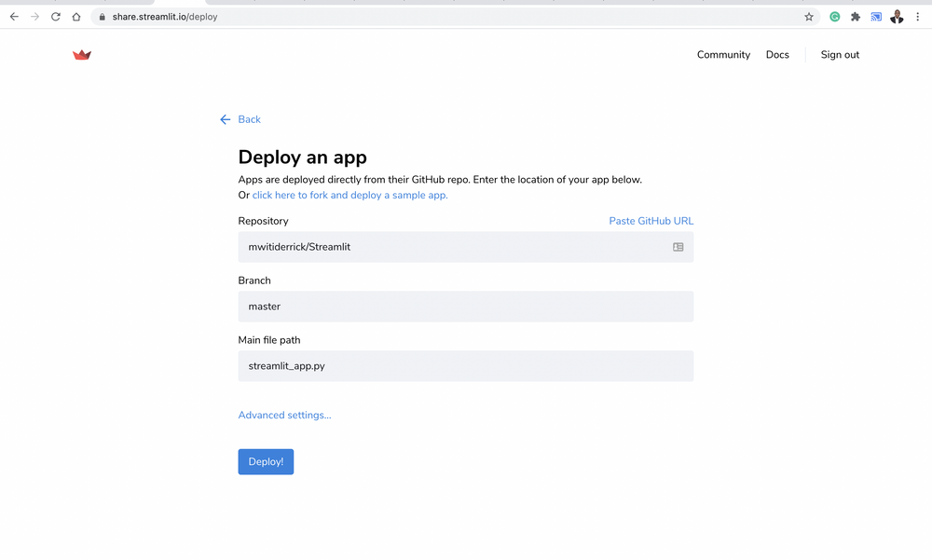The image size is (932, 560).
Task: Click the link to deploy a sample app
Action: click(349, 195)
